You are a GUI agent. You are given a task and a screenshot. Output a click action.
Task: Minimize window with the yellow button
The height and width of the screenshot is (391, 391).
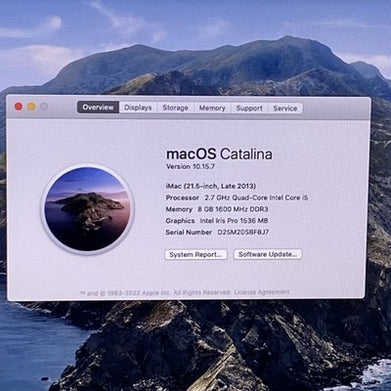click(31, 107)
